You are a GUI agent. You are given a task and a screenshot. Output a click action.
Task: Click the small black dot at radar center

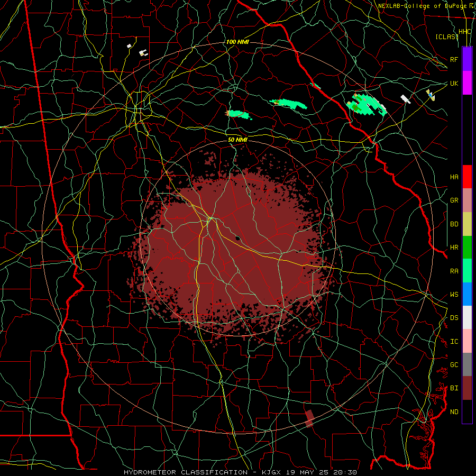[238, 238]
